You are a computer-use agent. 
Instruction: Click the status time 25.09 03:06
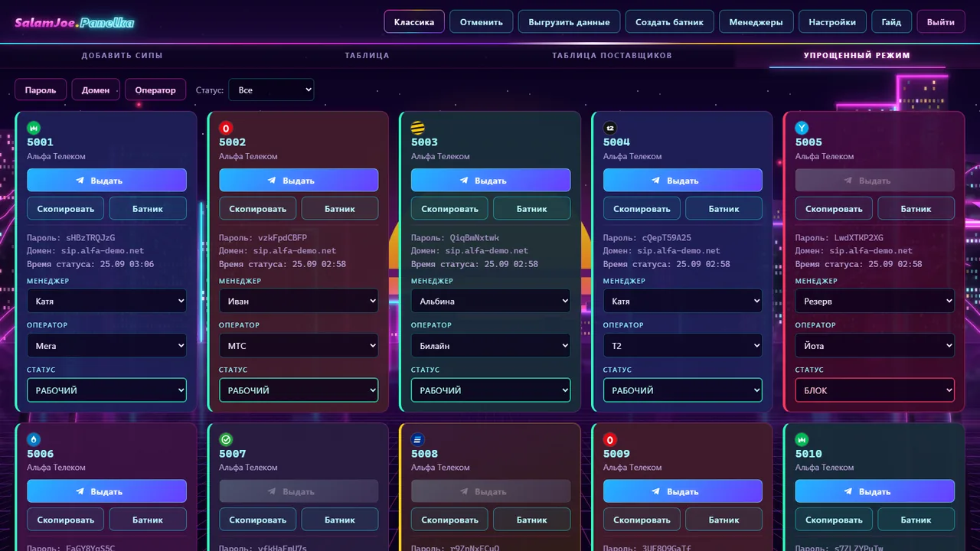click(127, 264)
